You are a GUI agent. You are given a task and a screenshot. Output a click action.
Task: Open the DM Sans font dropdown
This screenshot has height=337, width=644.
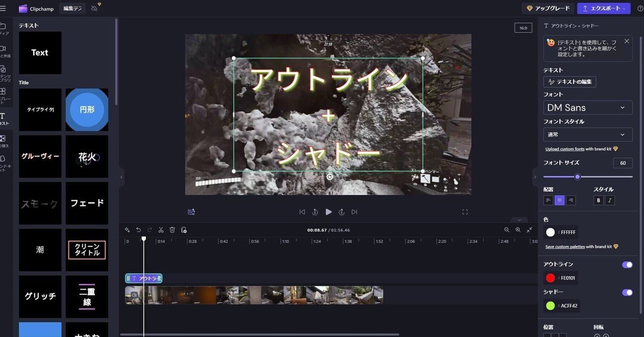coord(588,107)
